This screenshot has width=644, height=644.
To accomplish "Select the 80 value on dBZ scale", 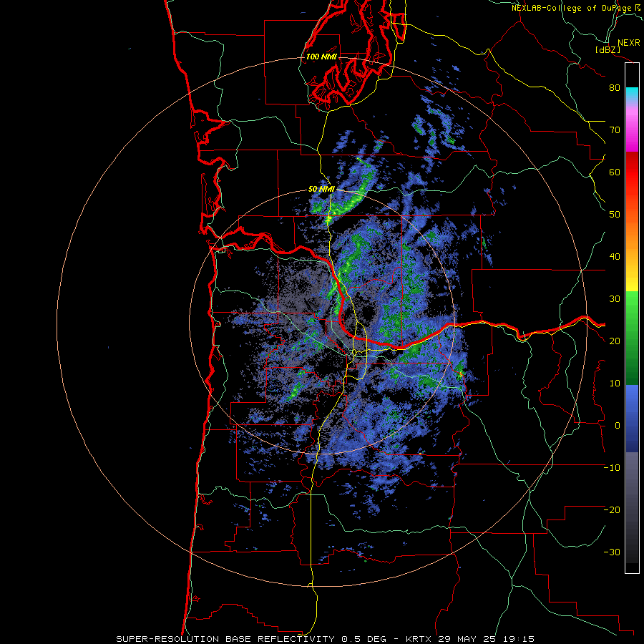I will point(615,88).
